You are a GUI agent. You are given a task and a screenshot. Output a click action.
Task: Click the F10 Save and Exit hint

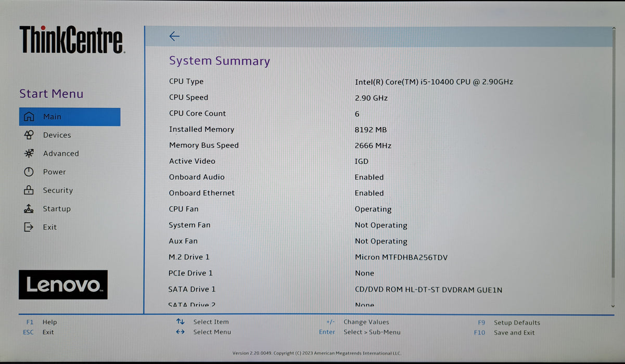[504, 333]
